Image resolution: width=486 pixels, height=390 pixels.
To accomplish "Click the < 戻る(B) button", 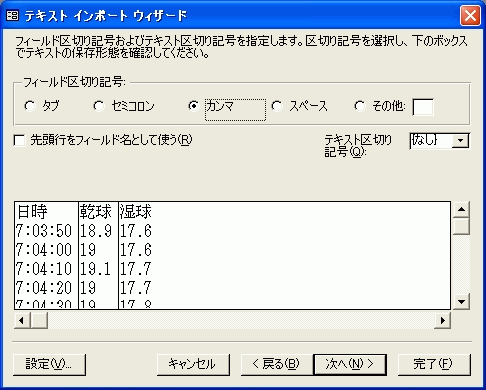I will 277,364.
